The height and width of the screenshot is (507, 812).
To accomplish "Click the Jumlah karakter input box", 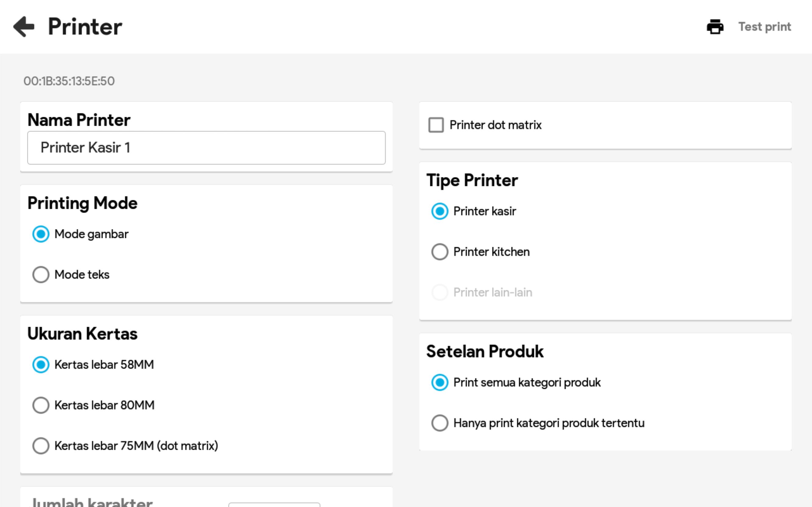I will (274, 505).
